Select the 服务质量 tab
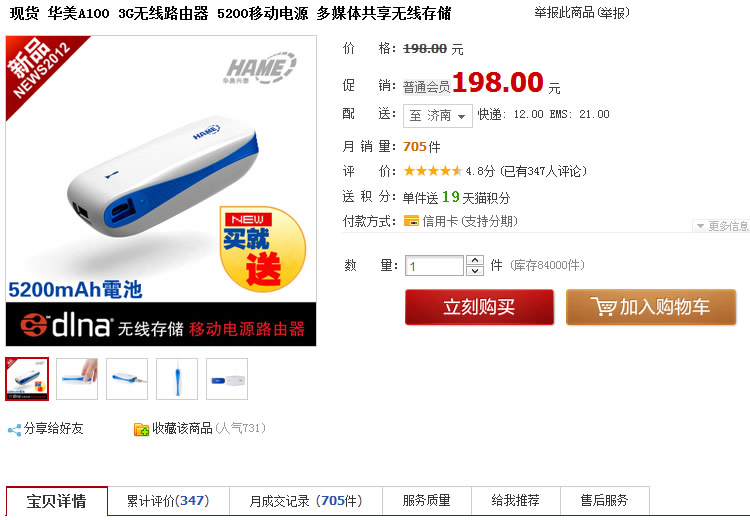 (427, 501)
